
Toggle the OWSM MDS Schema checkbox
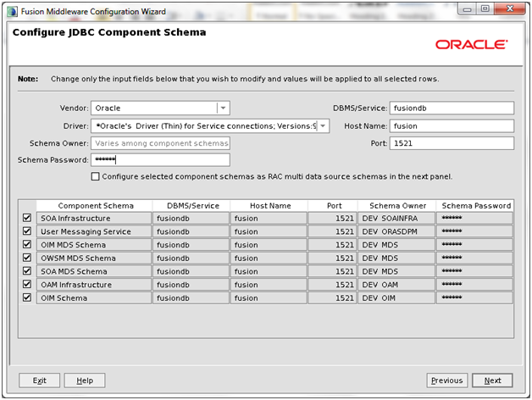(x=27, y=258)
